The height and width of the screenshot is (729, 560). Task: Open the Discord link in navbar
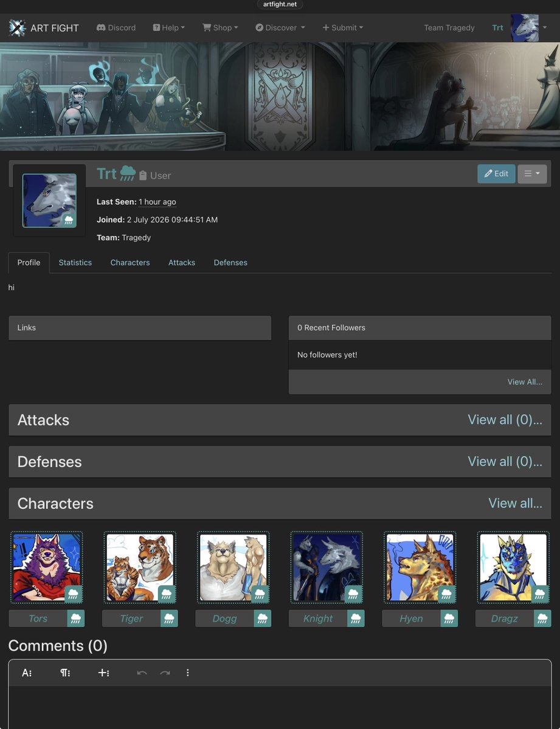pyautogui.click(x=116, y=28)
